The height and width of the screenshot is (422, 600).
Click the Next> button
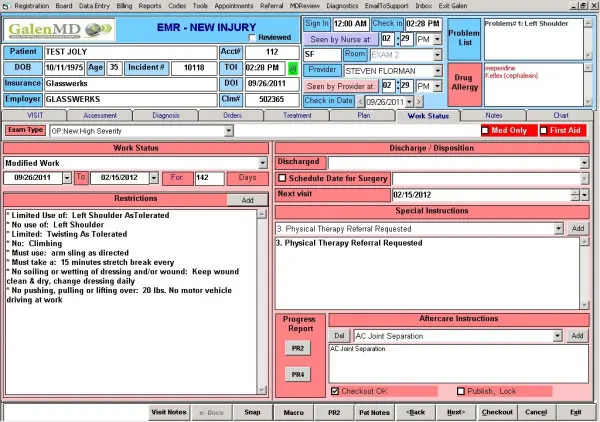click(x=456, y=412)
